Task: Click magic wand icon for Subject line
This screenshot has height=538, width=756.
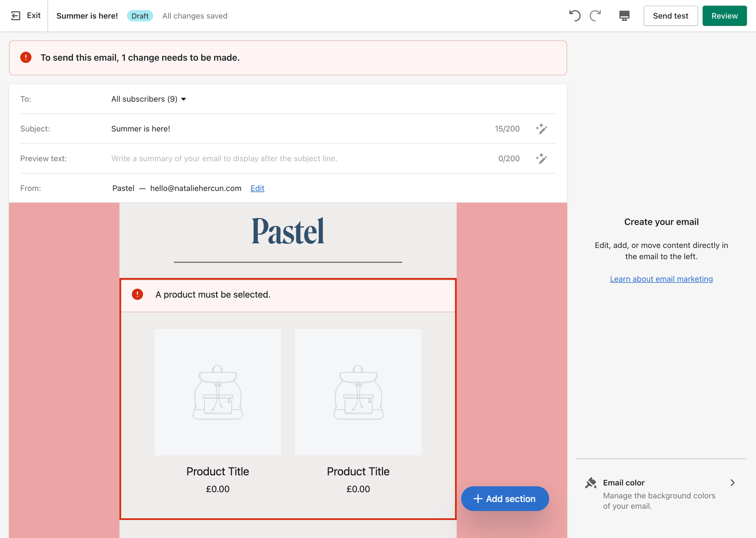Action: pyautogui.click(x=541, y=129)
